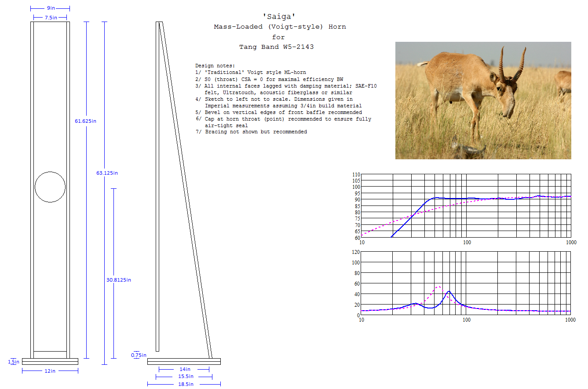This screenshot has width=588, height=389.
Task: Click the 7.5in internal width label
Action: [50, 18]
